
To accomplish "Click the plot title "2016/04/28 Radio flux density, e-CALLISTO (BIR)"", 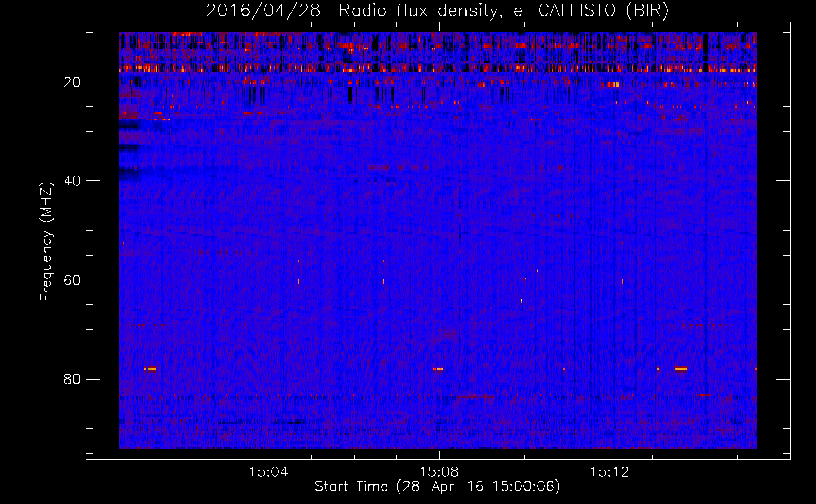I will (437, 10).
